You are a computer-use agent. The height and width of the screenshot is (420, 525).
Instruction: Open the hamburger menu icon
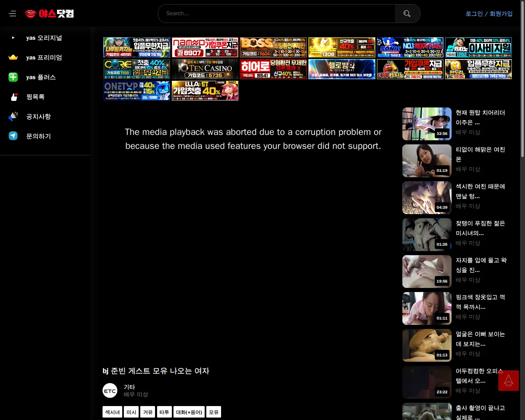coord(13,14)
